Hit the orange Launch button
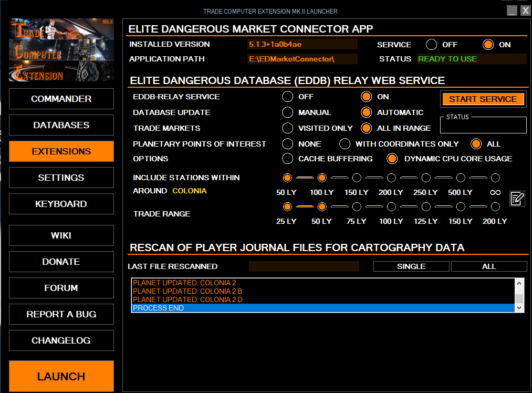 point(61,376)
